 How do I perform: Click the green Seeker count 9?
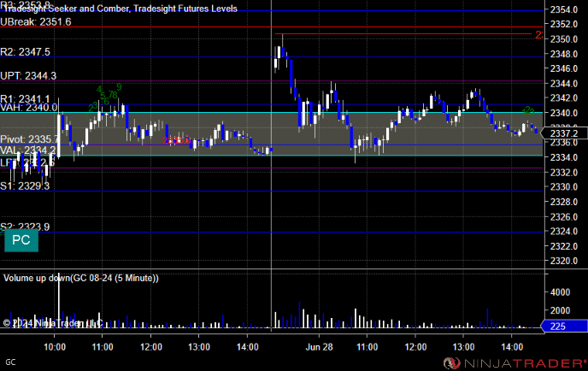[119, 87]
